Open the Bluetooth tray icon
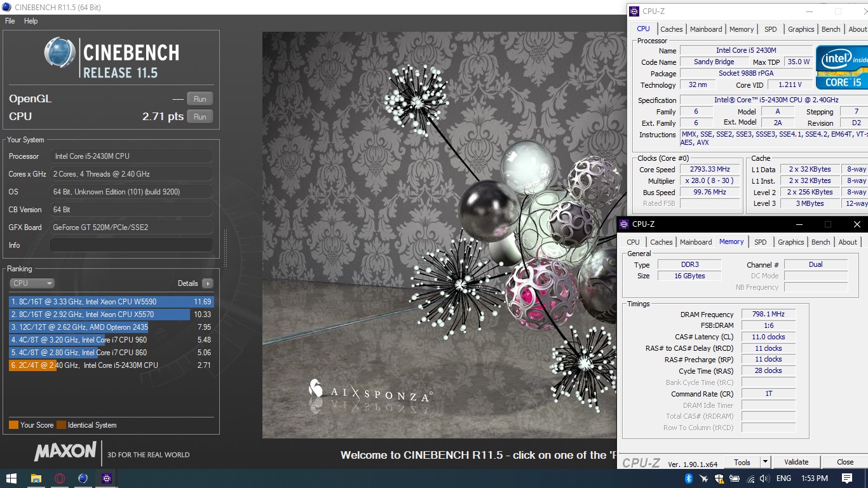 (x=689, y=478)
